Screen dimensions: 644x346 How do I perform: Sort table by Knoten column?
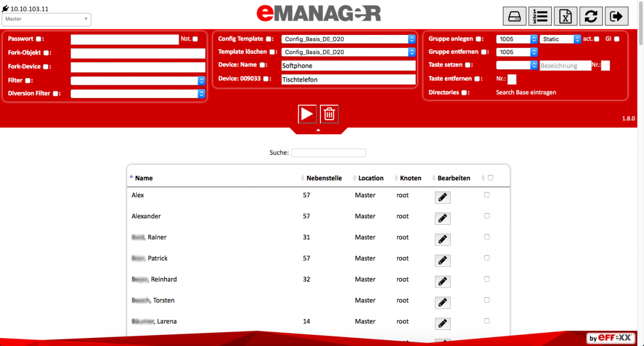pyautogui.click(x=411, y=178)
